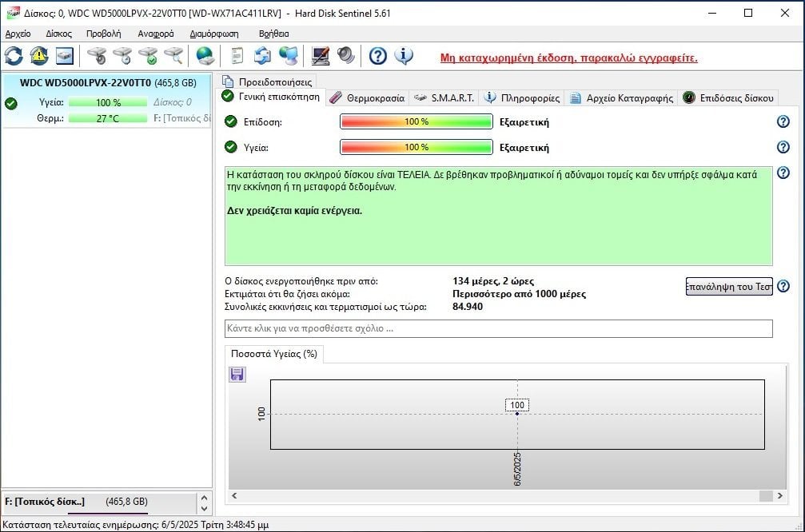Click the comment field Κάντε κλικ για να προσθέσετε σχόλιο
Viewport: 805px width, 532px height.
[x=498, y=329]
